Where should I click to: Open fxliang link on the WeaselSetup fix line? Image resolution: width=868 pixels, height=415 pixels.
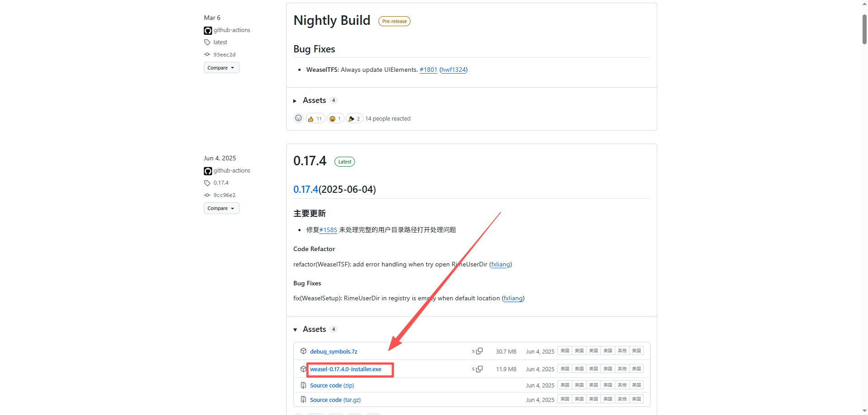point(513,298)
